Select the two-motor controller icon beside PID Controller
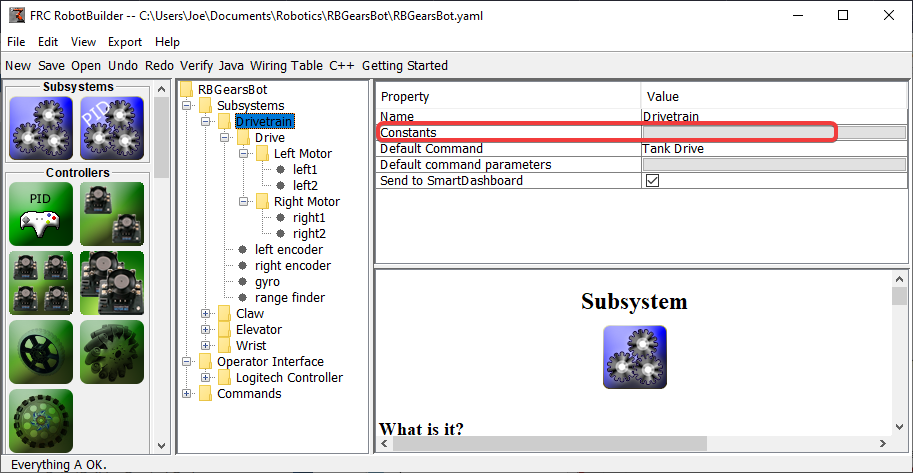 point(112,214)
